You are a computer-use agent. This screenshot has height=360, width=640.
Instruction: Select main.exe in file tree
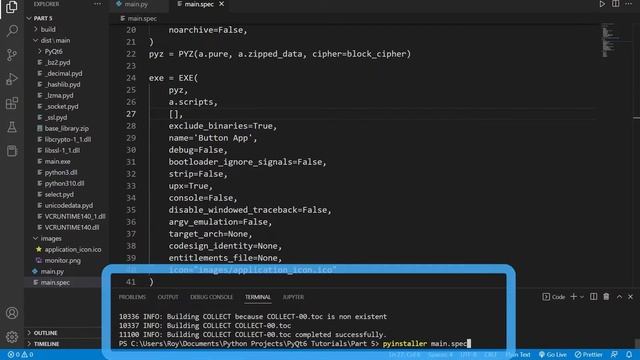pyautogui.click(x=57, y=162)
